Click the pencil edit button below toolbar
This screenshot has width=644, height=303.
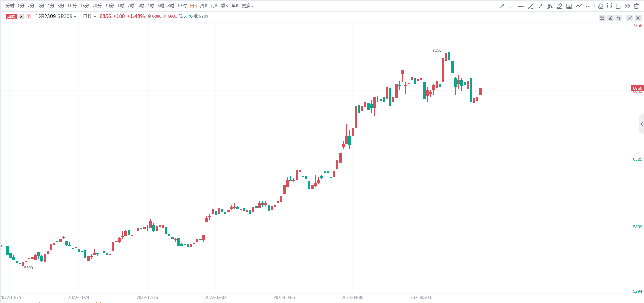coord(610,18)
